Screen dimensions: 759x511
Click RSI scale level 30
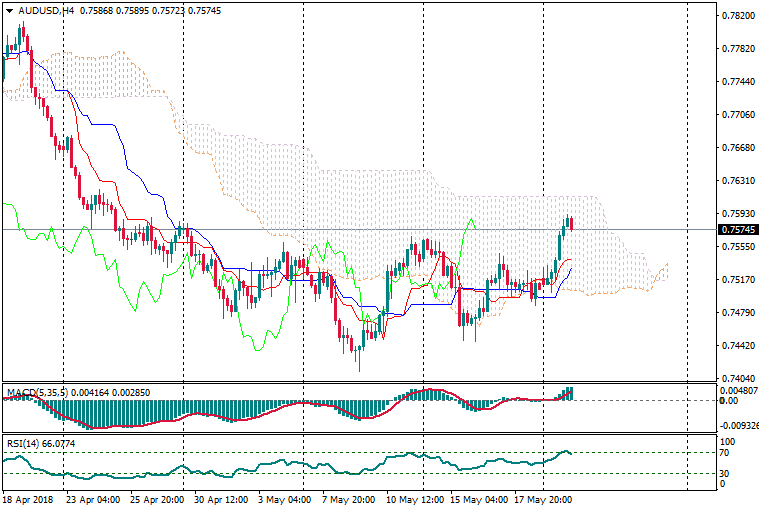pos(727,473)
